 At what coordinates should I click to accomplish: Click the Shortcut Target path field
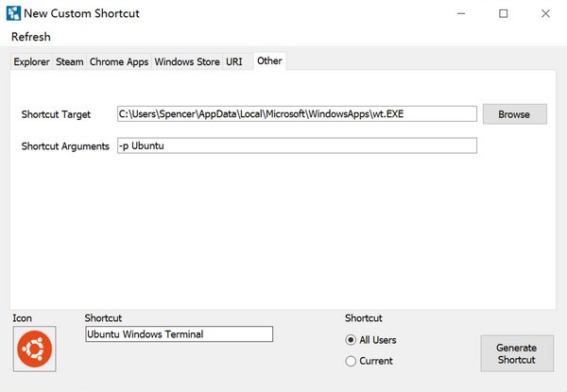(297, 114)
